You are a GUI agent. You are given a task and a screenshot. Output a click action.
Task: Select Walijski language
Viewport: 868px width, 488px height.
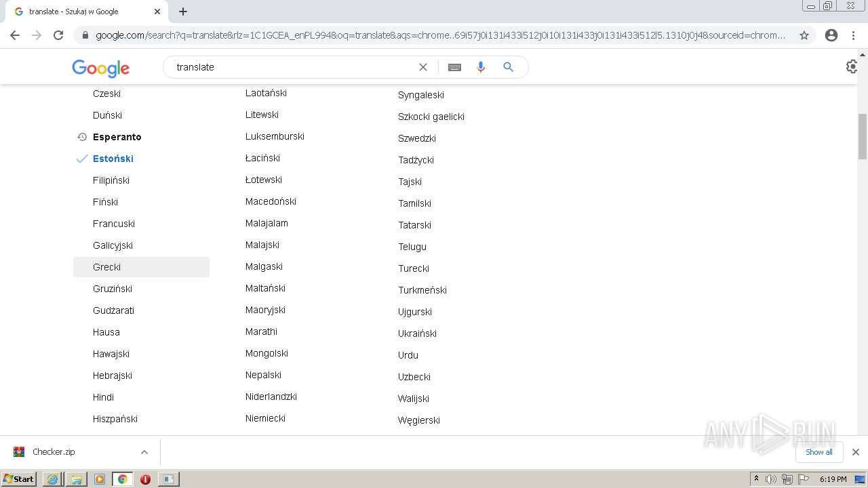[414, 399]
